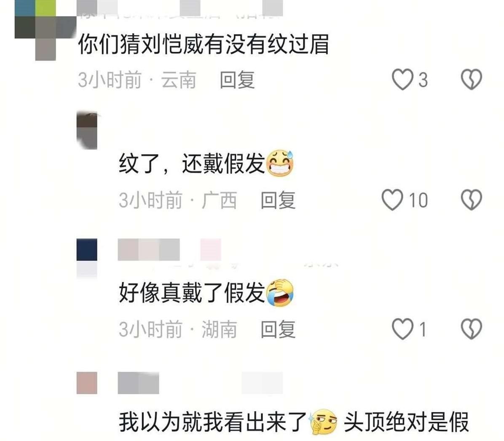Image resolution: width=504 pixels, height=441 pixels.
Task: Like the Guangxi reply with 10 likes
Action: click(392, 200)
